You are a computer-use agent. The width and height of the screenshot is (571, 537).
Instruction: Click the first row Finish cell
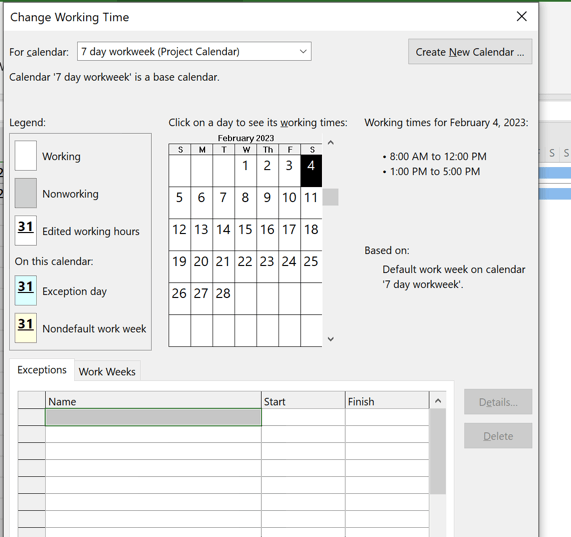(387, 417)
